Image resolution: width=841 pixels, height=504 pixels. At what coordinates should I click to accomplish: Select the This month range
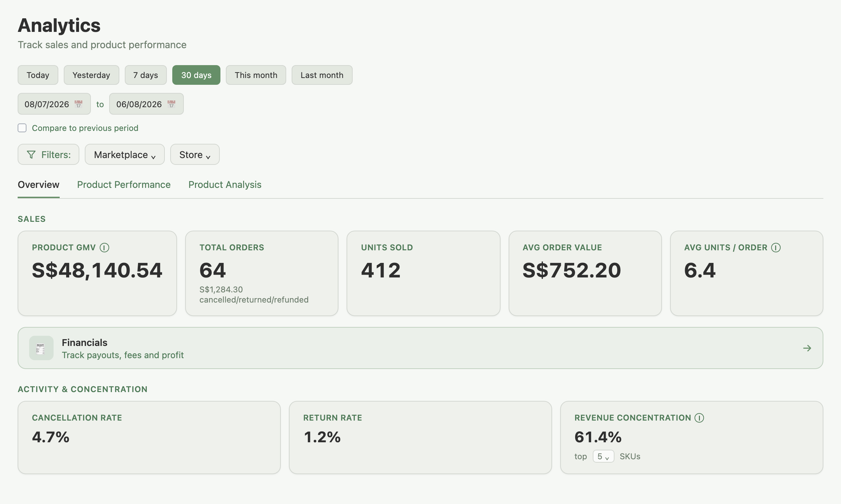(256, 75)
